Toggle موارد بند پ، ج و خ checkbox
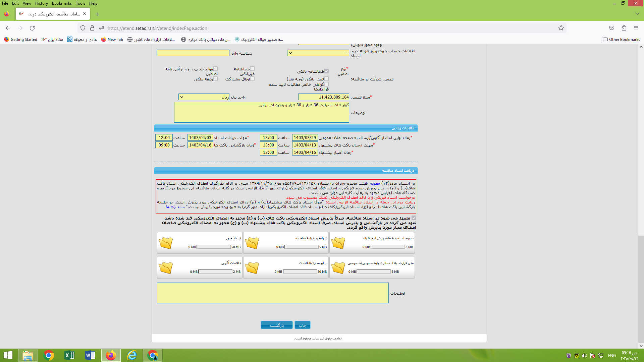 tap(215, 69)
